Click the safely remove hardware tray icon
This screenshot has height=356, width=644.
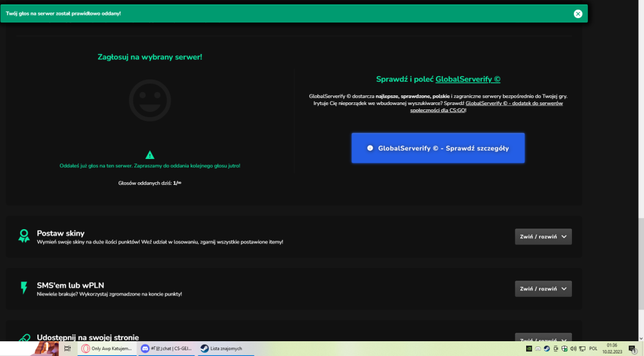coord(555,349)
